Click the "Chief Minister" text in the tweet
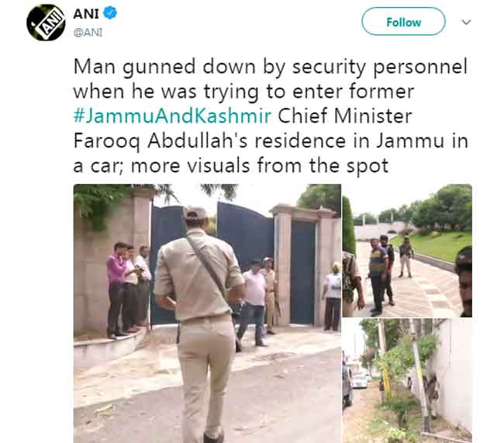Screen dimensions: 504x443 [x=345, y=116]
